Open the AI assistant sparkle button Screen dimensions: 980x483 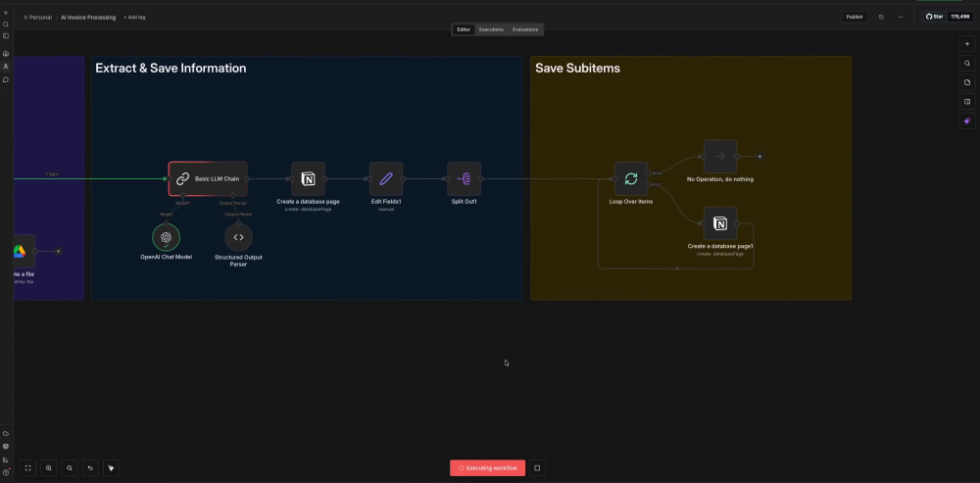point(967,121)
